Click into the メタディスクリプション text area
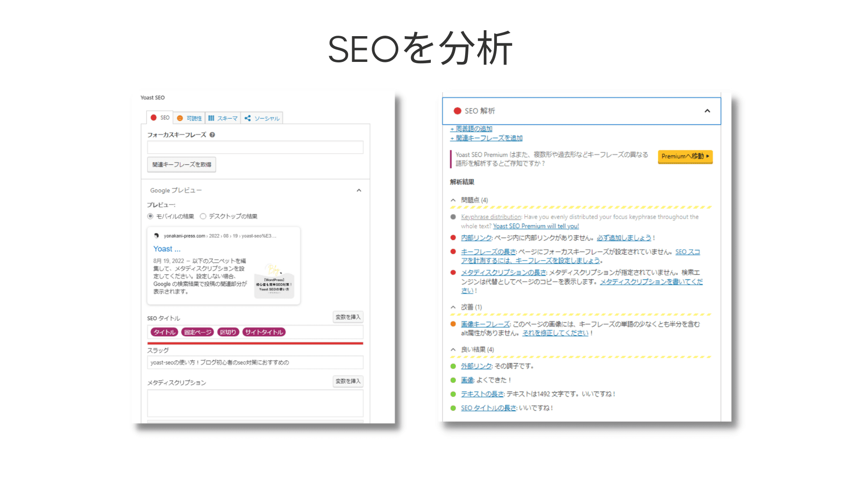The width and height of the screenshot is (868, 488). (255, 403)
